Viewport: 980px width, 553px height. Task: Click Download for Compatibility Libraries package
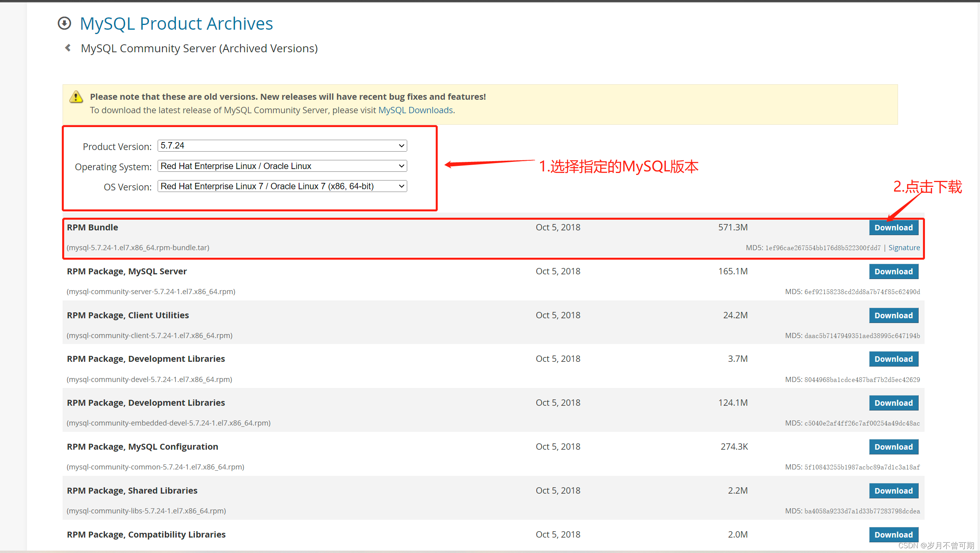click(x=892, y=534)
